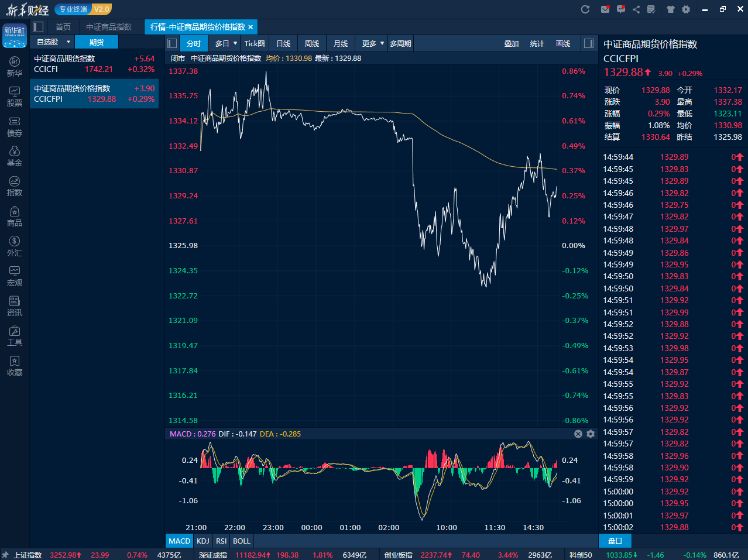748x560 pixels.
Task: Toggle chart left panel layout icon
Action: 172,43
